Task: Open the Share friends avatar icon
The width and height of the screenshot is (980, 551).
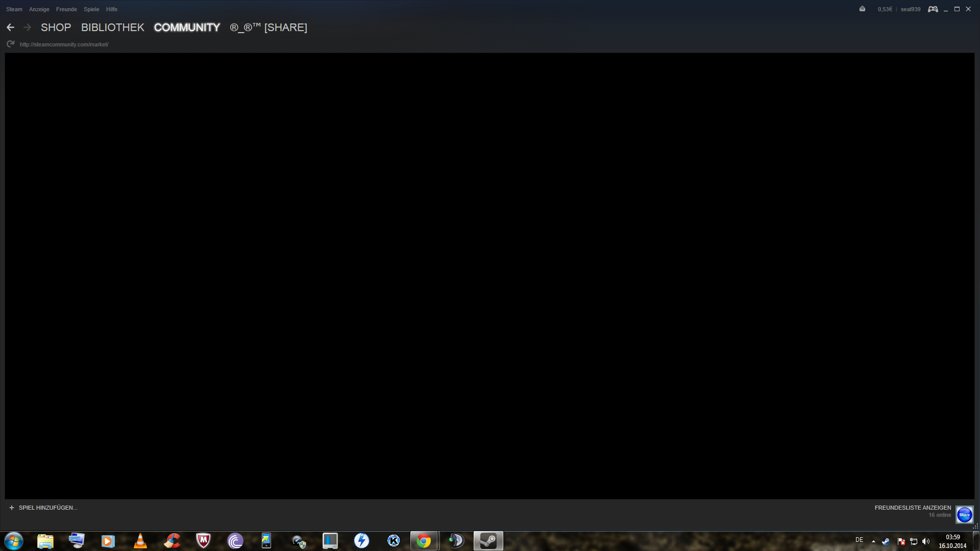Action: [964, 515]
